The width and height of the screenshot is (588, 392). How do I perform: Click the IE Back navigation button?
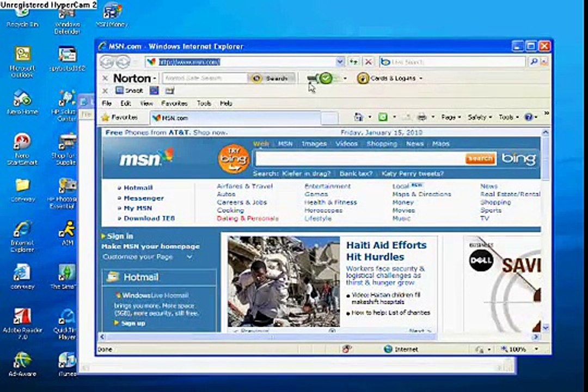[107, 62]
